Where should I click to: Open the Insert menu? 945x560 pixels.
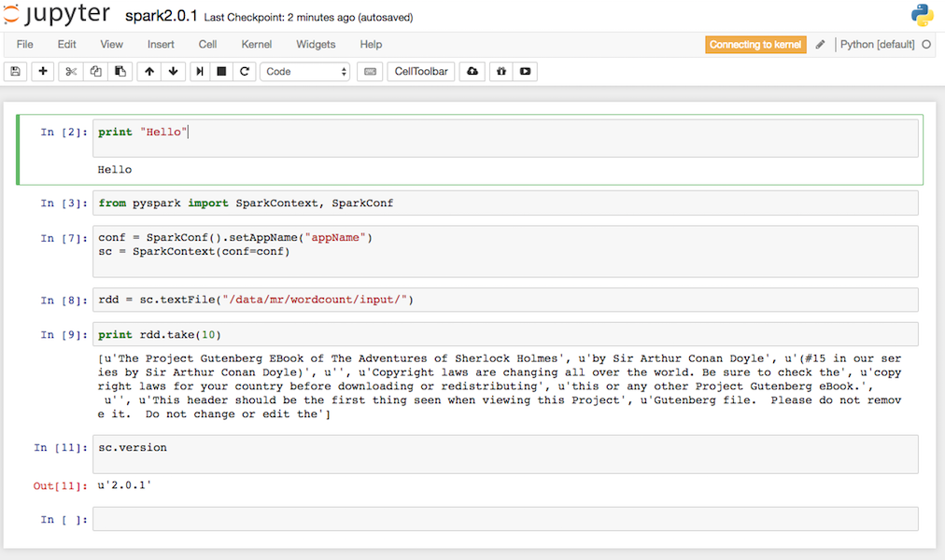tap(161, 45)
